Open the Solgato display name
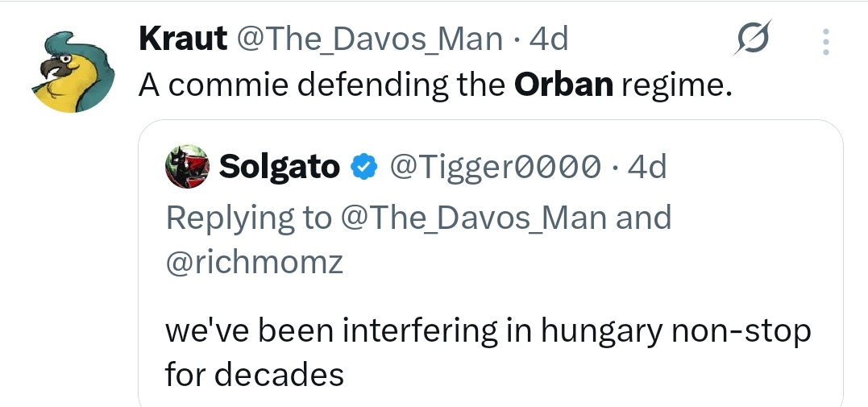Image resolution: width=868 pixels, height=407 pixels. coord(279,167)
